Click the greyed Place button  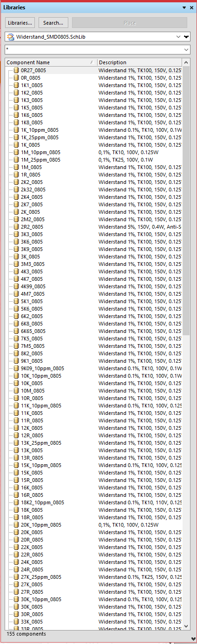tap(130, 23)
